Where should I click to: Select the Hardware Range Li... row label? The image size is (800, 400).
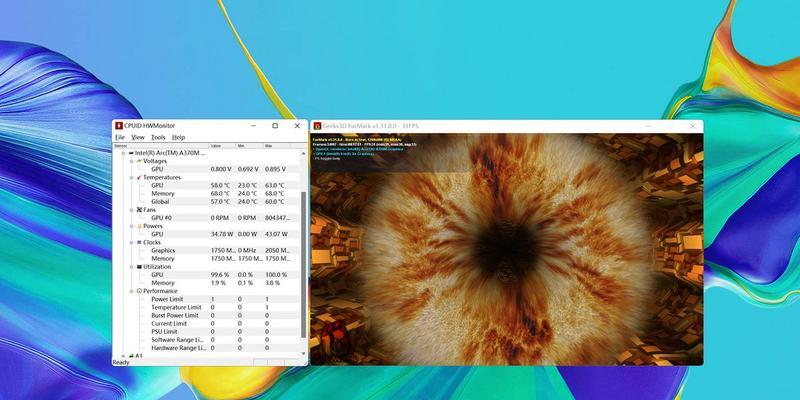[179, 348]
